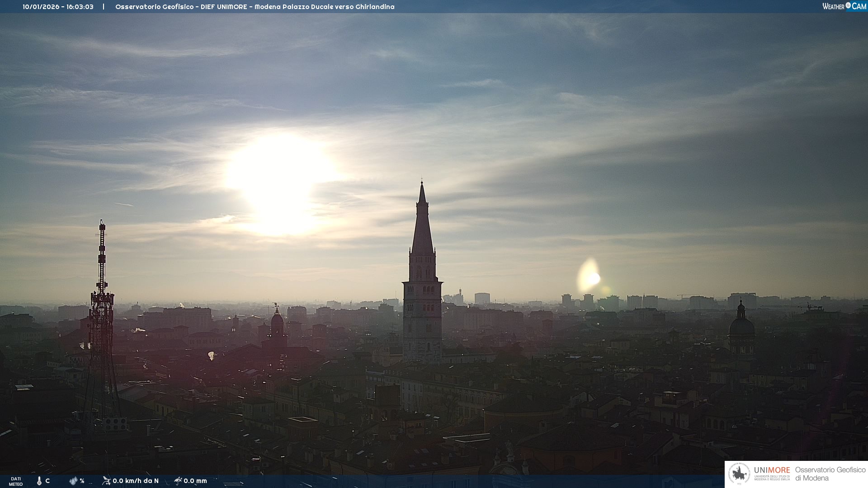Click the rain umbrella precipitation icon
This screenshot has height=488, width=868.
(178, 481)
